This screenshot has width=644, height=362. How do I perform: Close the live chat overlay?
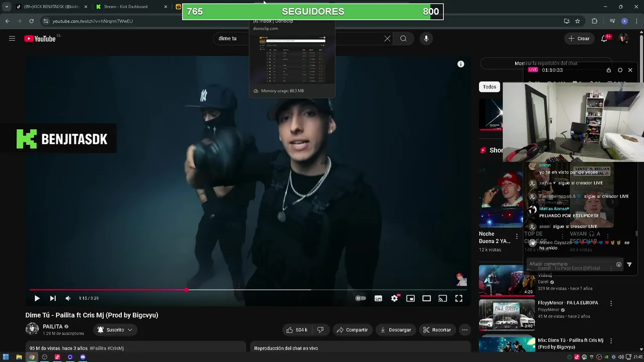(630, 70)
